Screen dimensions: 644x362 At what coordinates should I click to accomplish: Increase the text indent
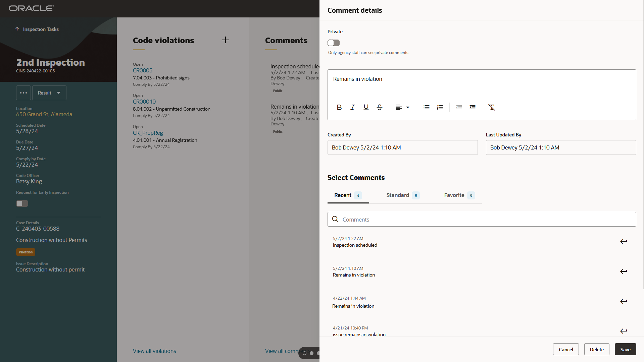(473, 107)
